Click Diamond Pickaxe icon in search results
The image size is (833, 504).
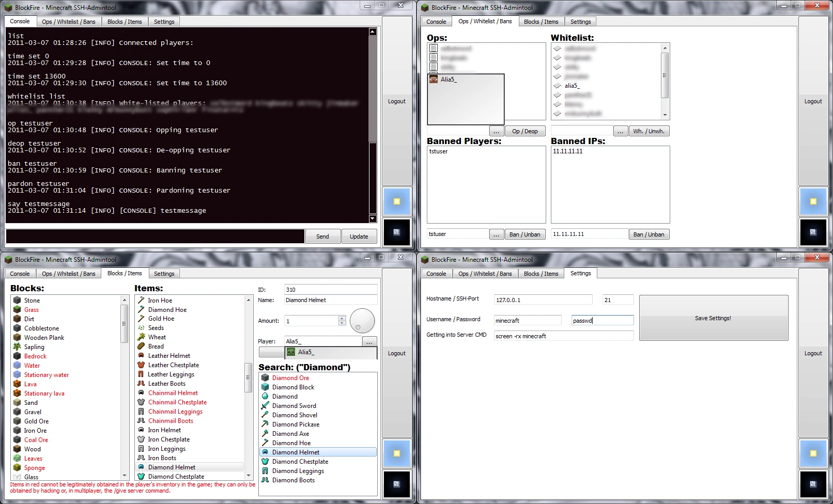pyautogui.click(x=265, y=424)
